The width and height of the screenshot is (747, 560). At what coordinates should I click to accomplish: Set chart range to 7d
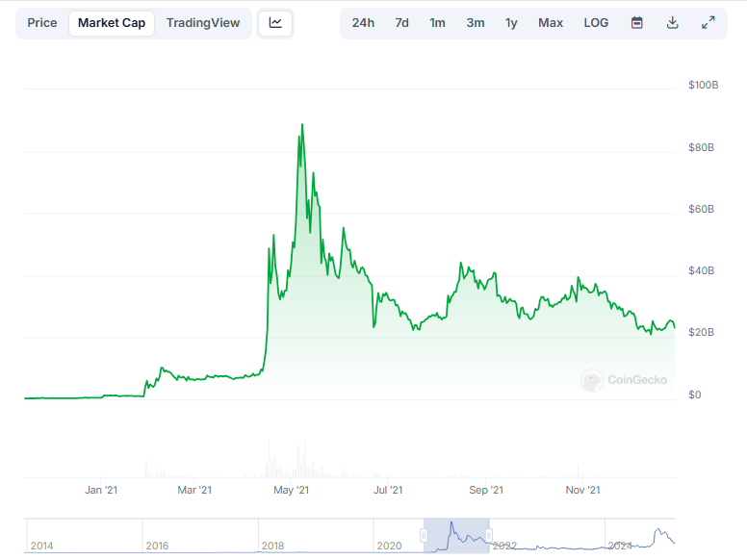tap(401, 23)
